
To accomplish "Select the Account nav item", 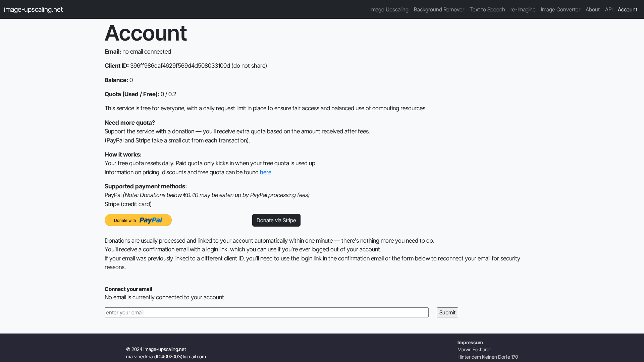I will point(627,9).
